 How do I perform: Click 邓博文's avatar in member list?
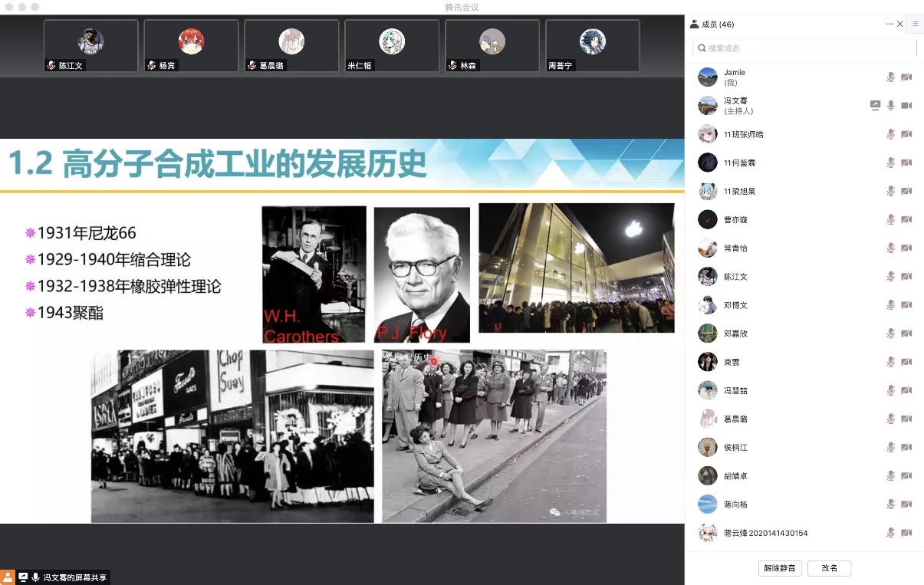[707, 305]
